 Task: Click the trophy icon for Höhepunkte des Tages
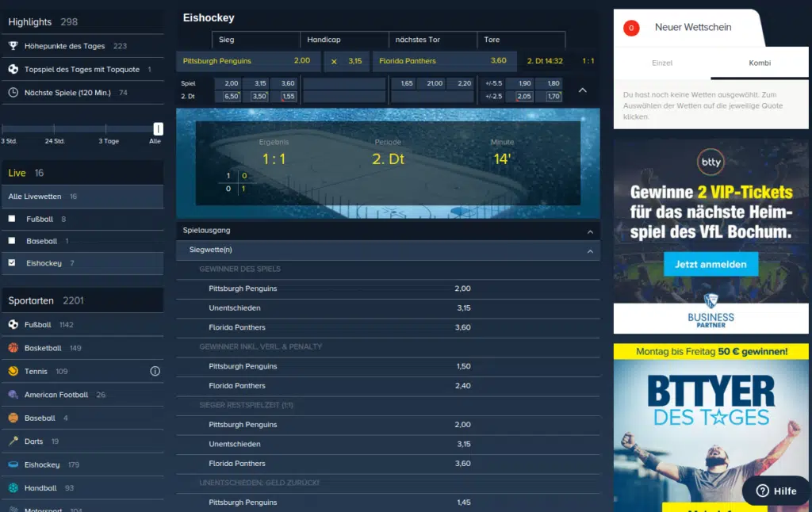13,45
